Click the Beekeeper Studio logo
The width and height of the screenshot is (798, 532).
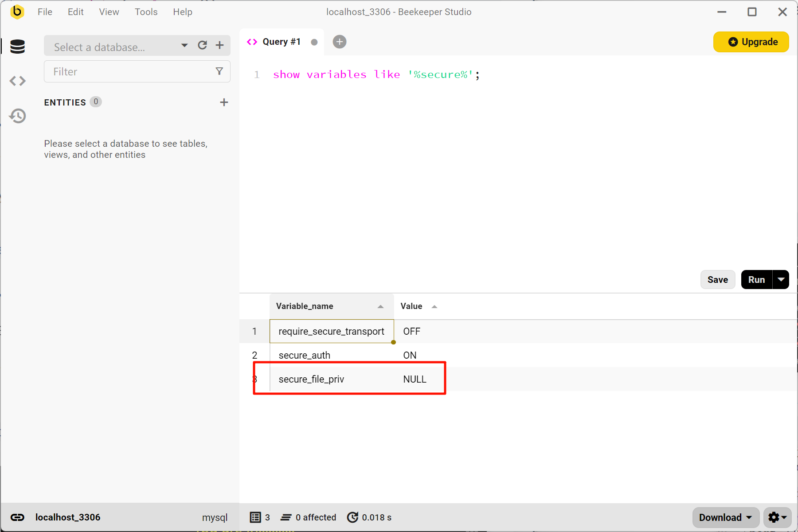coord(17,12)
